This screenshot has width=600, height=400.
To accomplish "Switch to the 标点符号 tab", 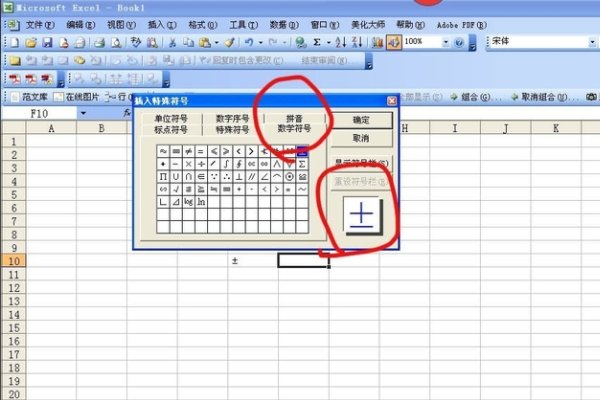I will (171, 130).
